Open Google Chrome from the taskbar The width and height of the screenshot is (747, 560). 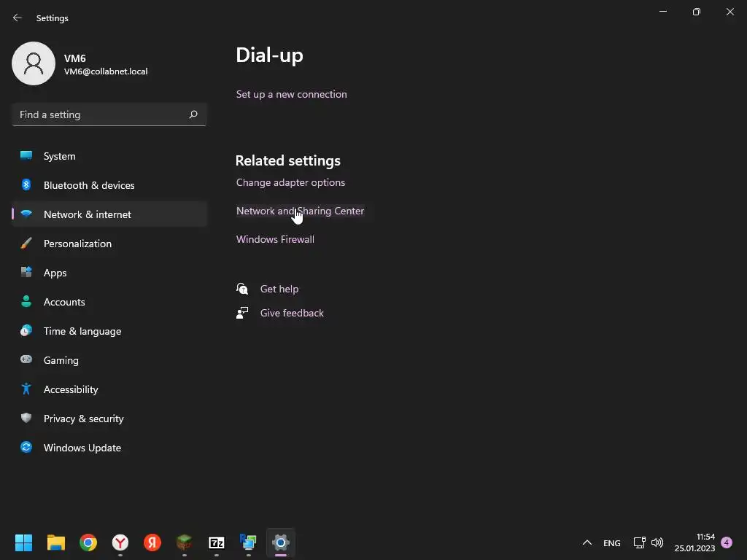pos(88,542)
